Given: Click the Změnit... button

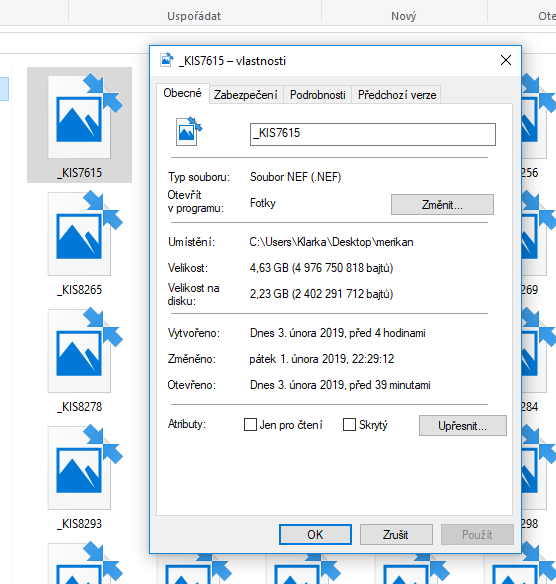Looking at the screenshot, I should [442, 204].
